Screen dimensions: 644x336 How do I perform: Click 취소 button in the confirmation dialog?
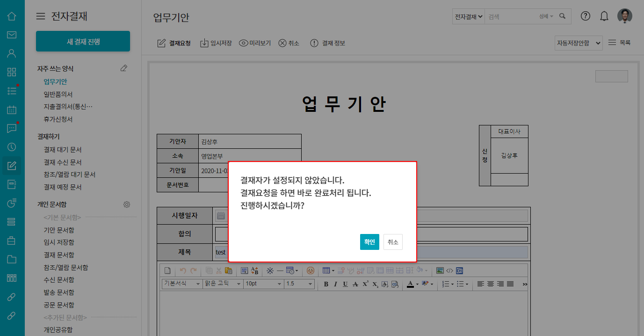[x=393, y=242]
